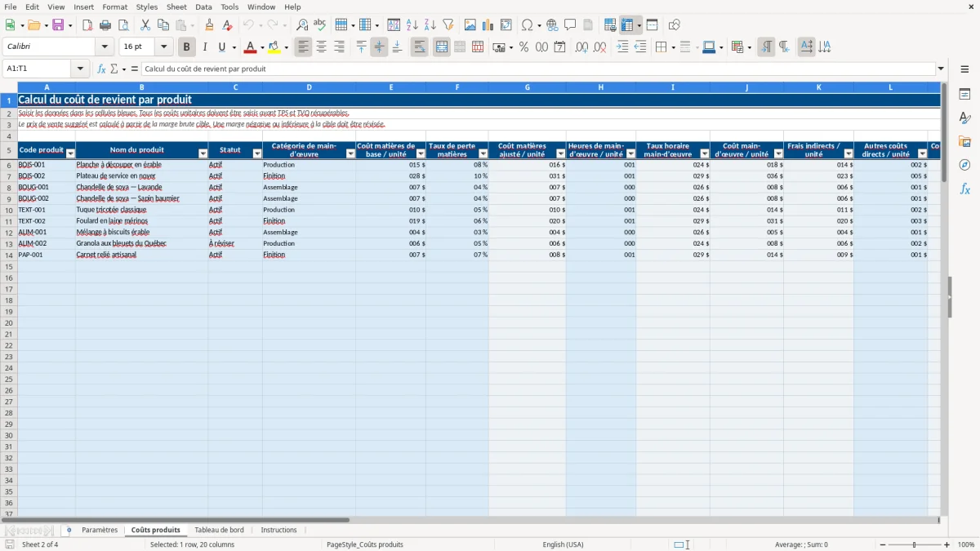980x551 pixels.
Task: Click the Clear Direct Formatting icon
Action: [x=228, y=25]
